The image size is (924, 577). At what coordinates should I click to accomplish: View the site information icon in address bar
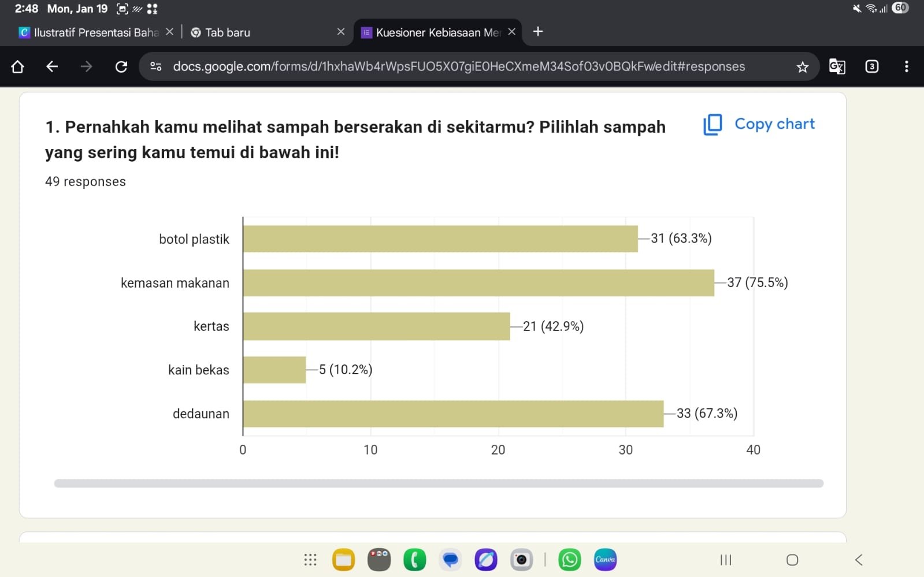coord(155,67)
